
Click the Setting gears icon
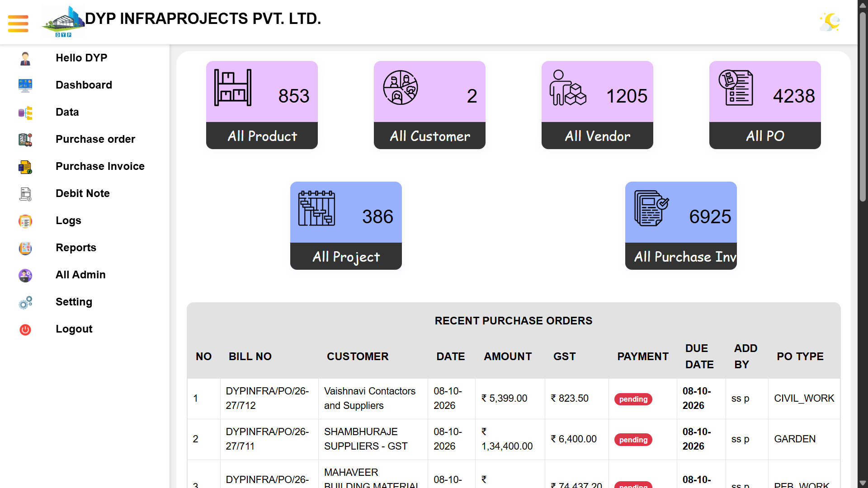point(25,302)
